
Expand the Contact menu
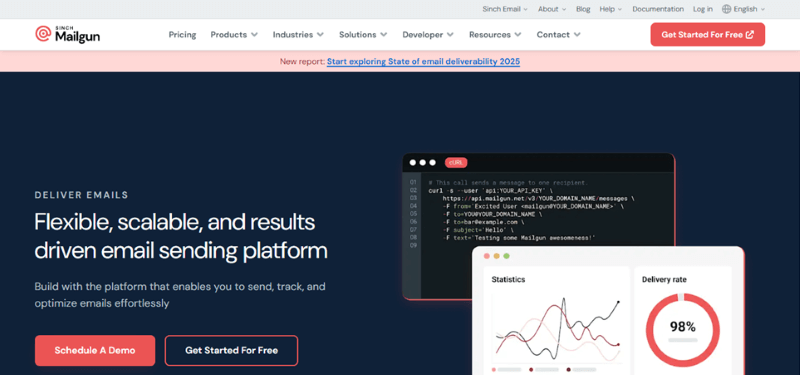tap(558, 35)
